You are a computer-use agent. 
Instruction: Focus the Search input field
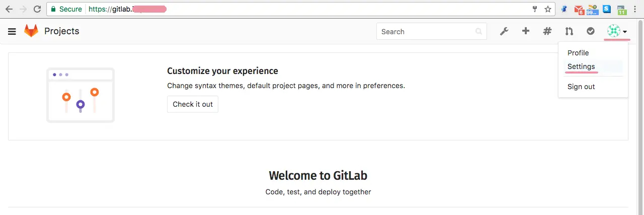(432, 31)
